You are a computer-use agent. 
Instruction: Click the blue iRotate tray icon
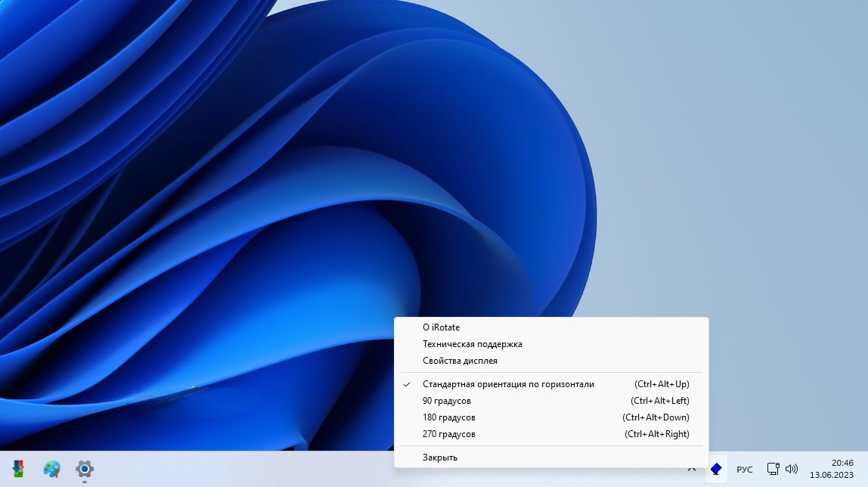716,470
